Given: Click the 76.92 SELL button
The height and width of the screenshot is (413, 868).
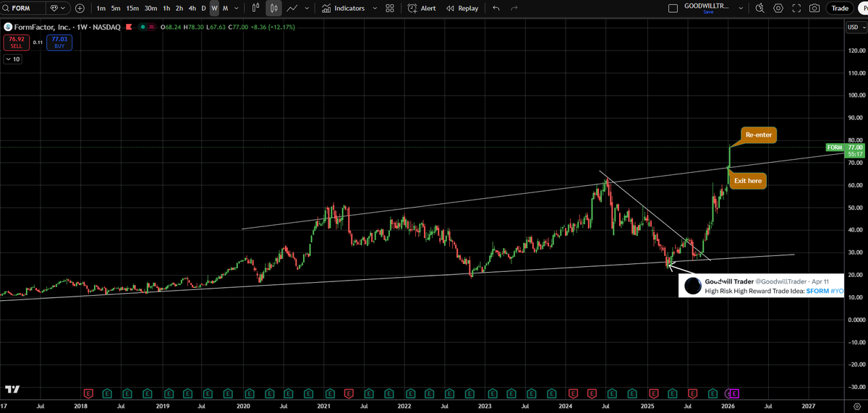Looking at the screenshot, I should coord(16,42).
